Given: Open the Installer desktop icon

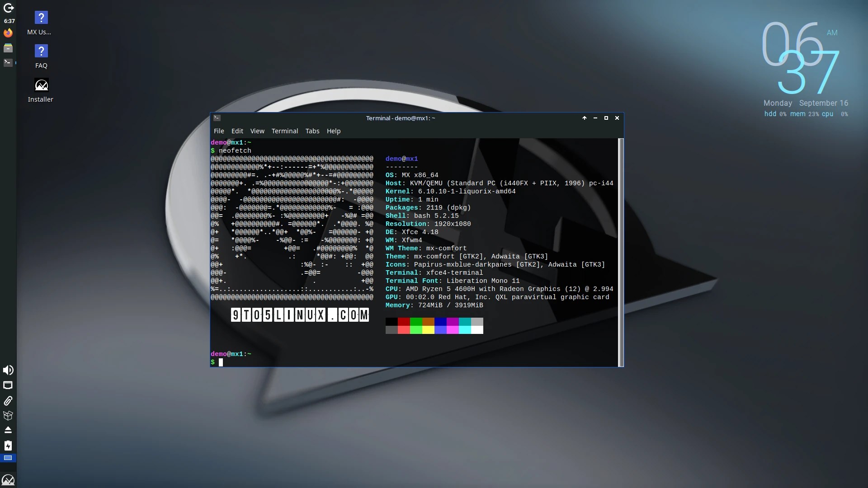Looking at the screenshot, I should tap(41, 85).
